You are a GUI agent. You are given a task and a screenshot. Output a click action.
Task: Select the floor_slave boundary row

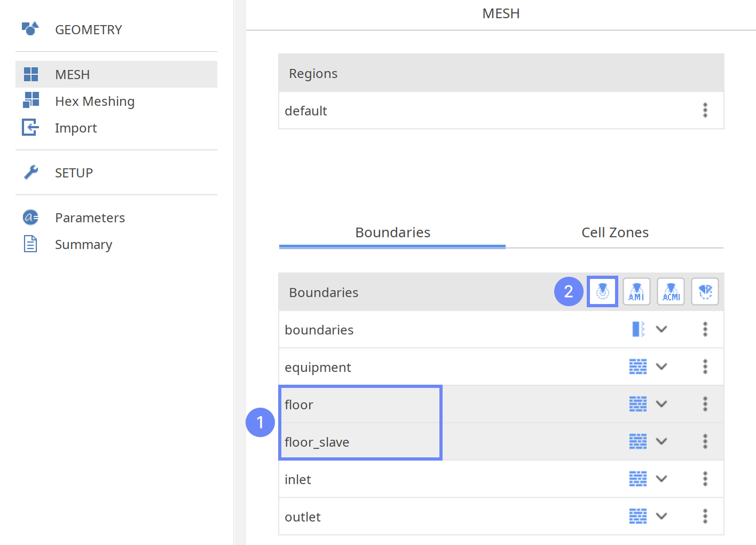coord(317,442)
